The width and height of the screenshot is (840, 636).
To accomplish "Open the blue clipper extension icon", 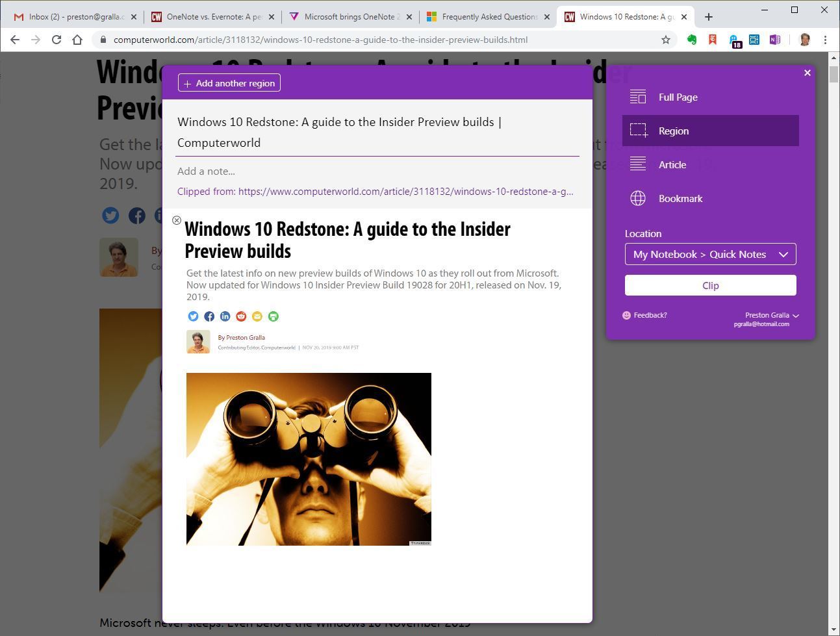I will pyautogui.click(x=754, y=40).
